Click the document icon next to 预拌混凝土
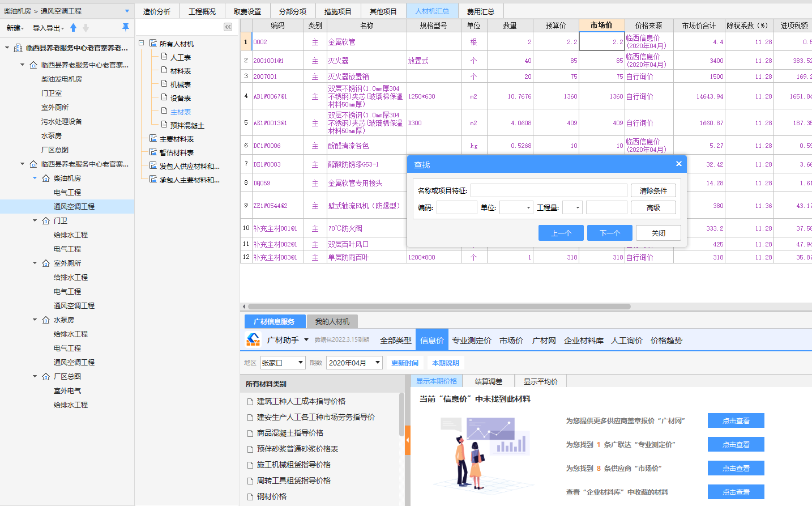The height and width of the screenshot is (506, 812). [164, 125]
